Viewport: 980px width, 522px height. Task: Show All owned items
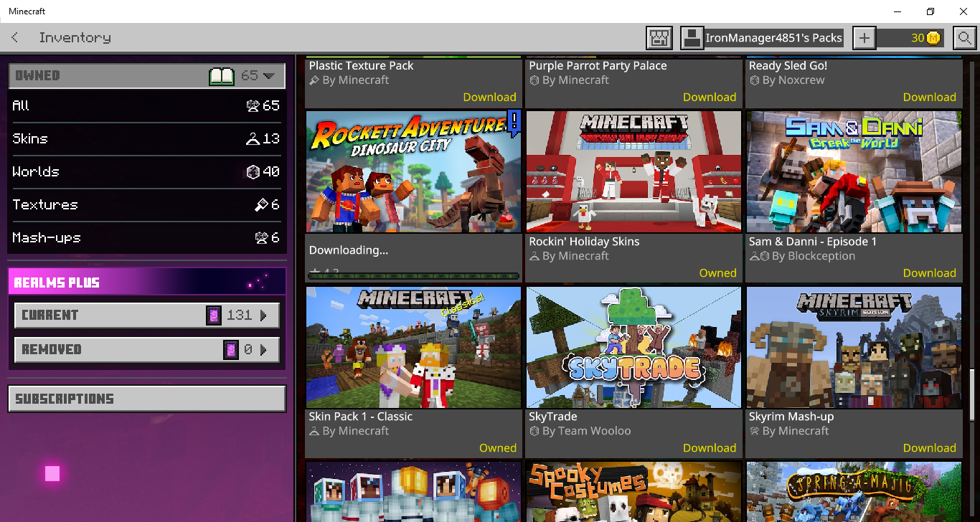pyautogui.click(x=147, y=105)
